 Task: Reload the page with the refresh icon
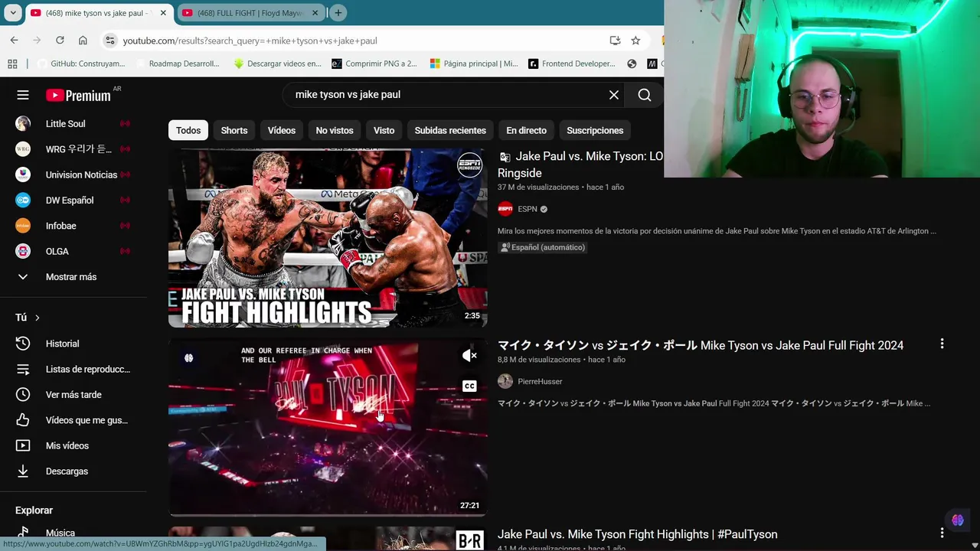60,40
